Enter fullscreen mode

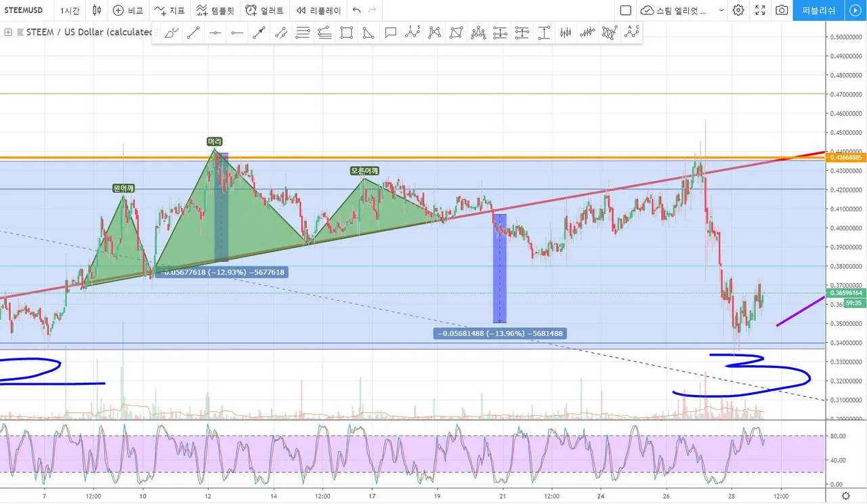click(x=760, y=10)
